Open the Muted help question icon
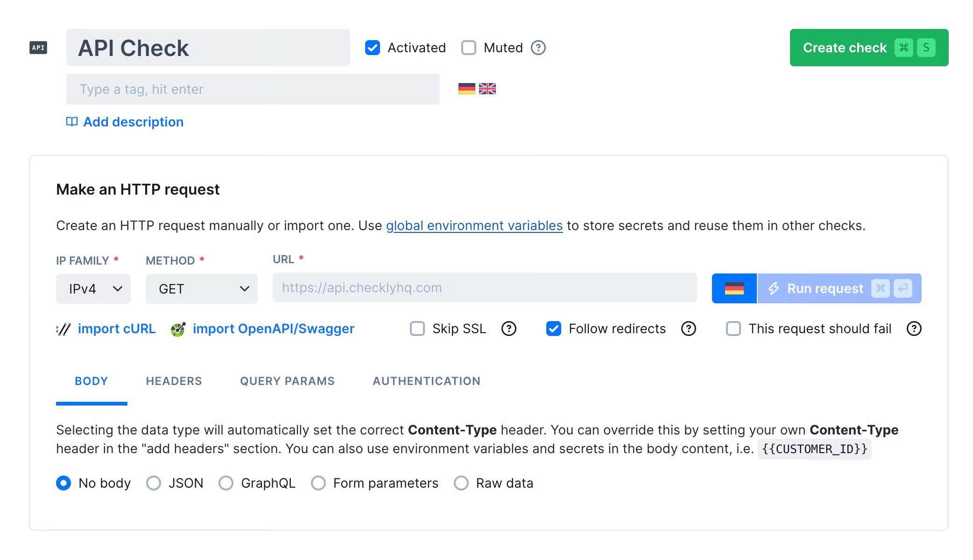 (x=538, y=48)
